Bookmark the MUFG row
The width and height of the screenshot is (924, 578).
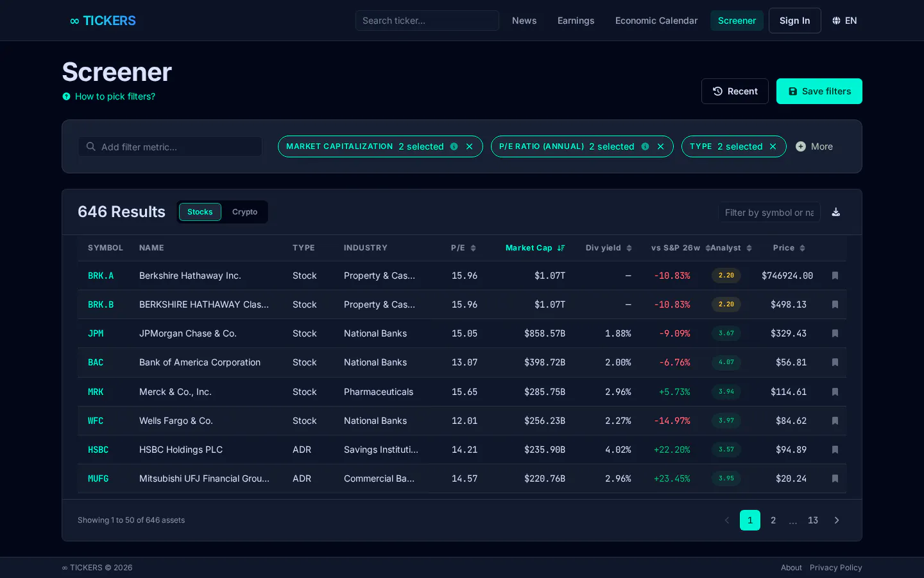pyautogui.click(x=835, y=478)
